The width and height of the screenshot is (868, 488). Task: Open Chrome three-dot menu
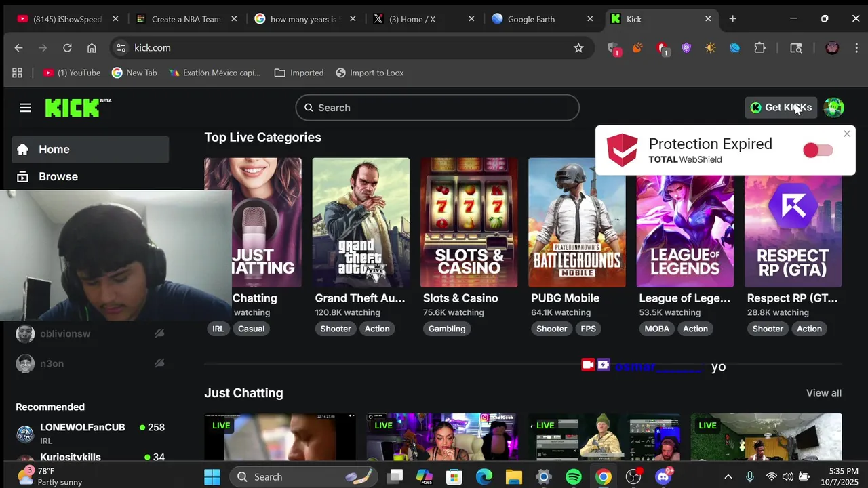(856, 47)
